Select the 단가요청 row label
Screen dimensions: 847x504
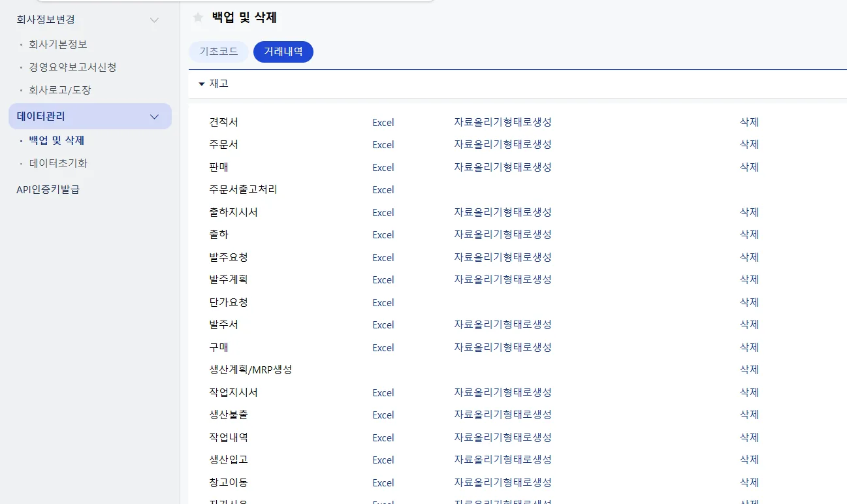coord(229,302)
